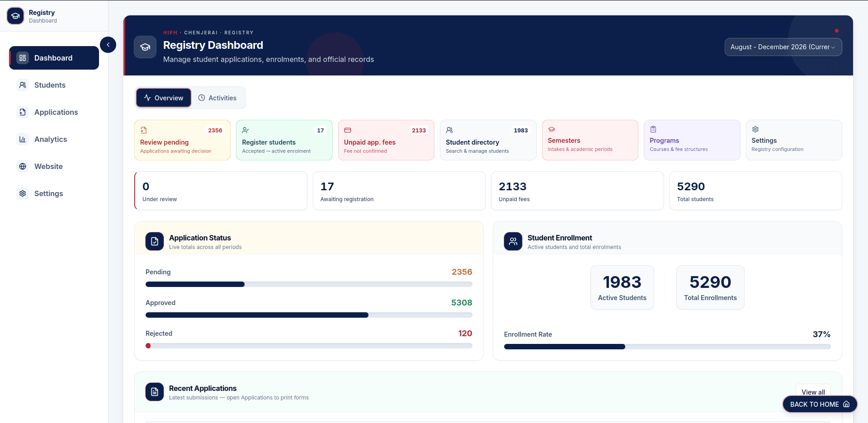Image resolution: width=868 pixels, height=423 pixels.
Task: Open the Student directory card
Action: click(x=488, y=140)
